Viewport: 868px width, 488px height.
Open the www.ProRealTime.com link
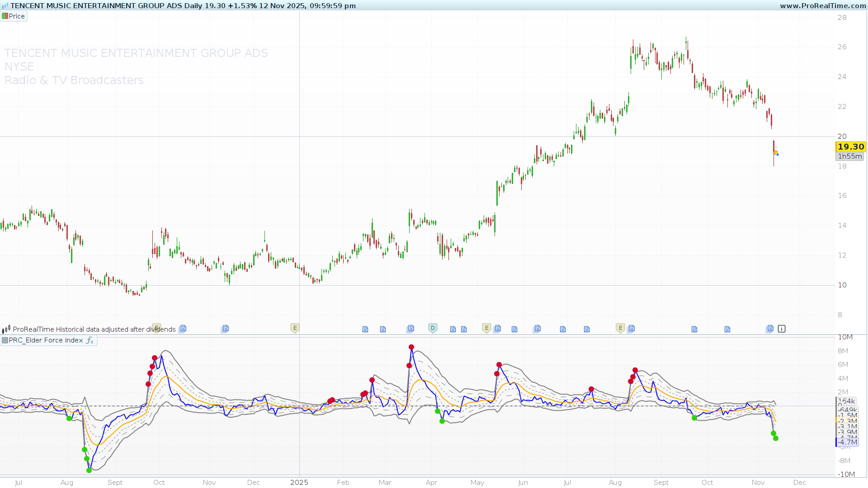pos(823,6)
